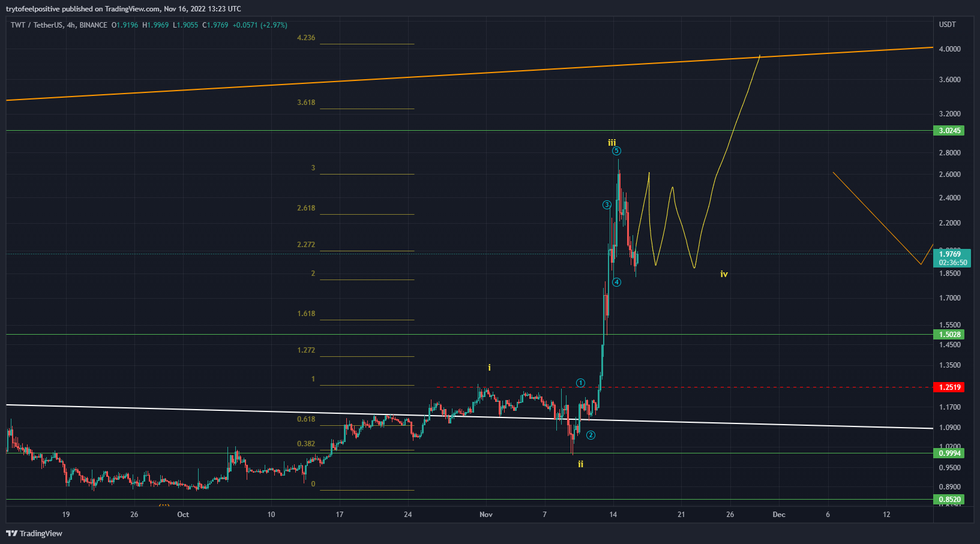Viewport: 980px width, 544px height.
Task: Click the 1.3500 price axis value
Action: coord(949,365)
